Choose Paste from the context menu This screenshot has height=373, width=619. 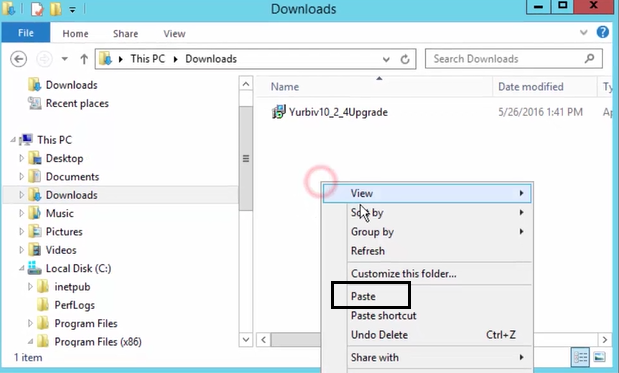click(x=363, y=296)
